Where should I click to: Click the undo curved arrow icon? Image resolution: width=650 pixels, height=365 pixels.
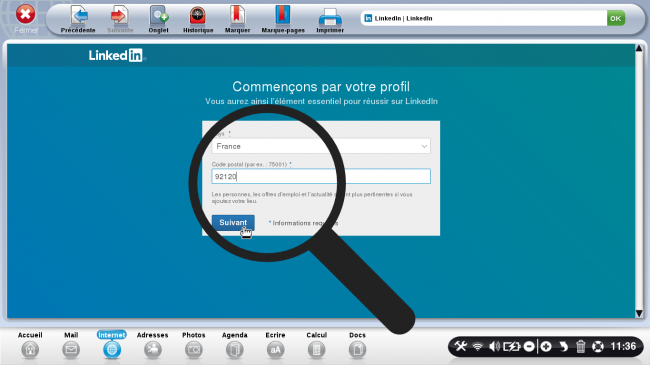[563, 346]
